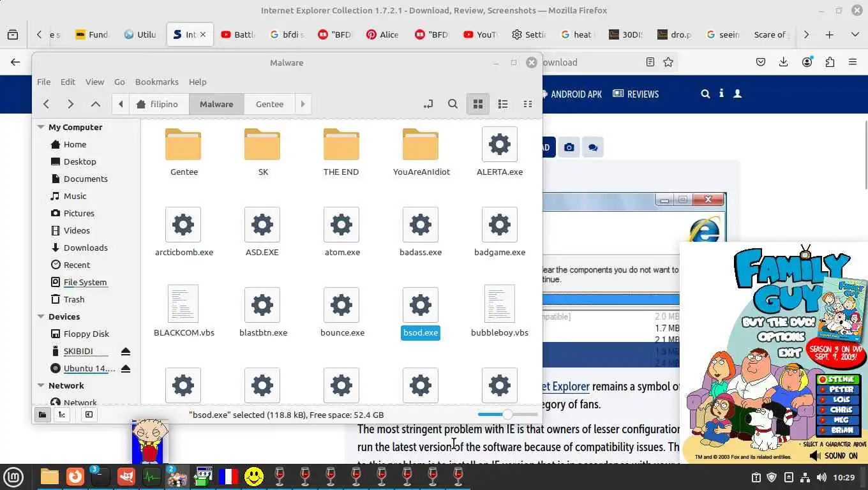Image resolution: width=868 pixels, height=490 pixels.
Task: Switch to compact view
Action: (528, 104)
